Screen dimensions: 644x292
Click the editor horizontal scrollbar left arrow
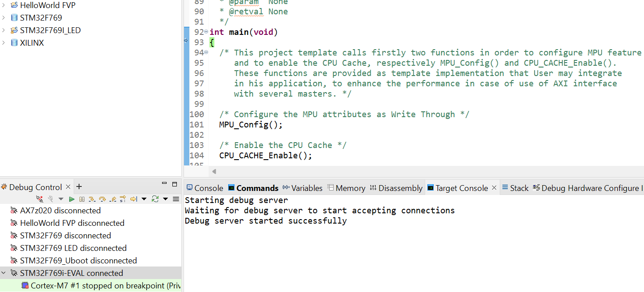(214, 171)
